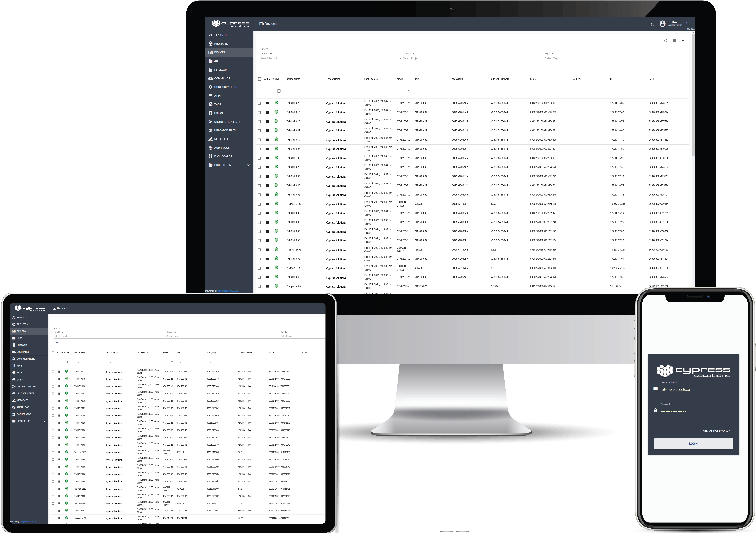Toggle the select-all checkbox at top
Viewport: 756px width, 533px height.
pyautogui.click(x=260, y=78)
